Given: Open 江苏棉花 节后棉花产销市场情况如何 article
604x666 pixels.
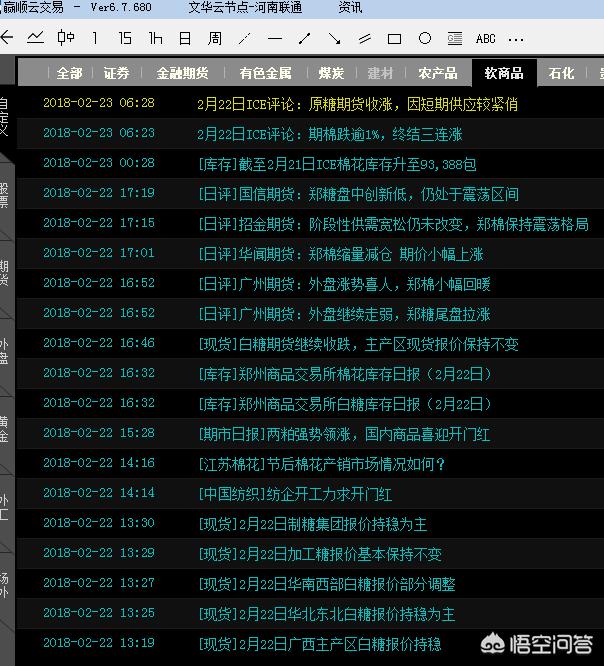Looking at the screenshot, I should click(321, 464).
